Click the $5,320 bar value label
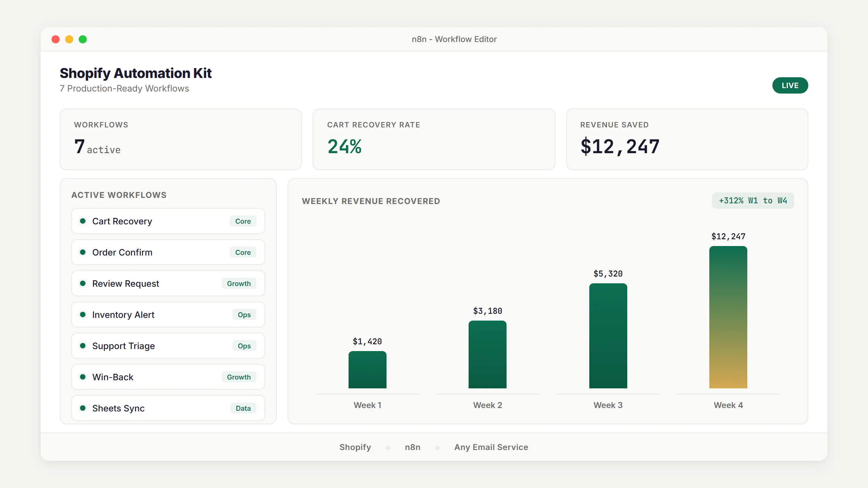Image resolution: width=868 pixels, height=488 pixels. click(608, 273)
